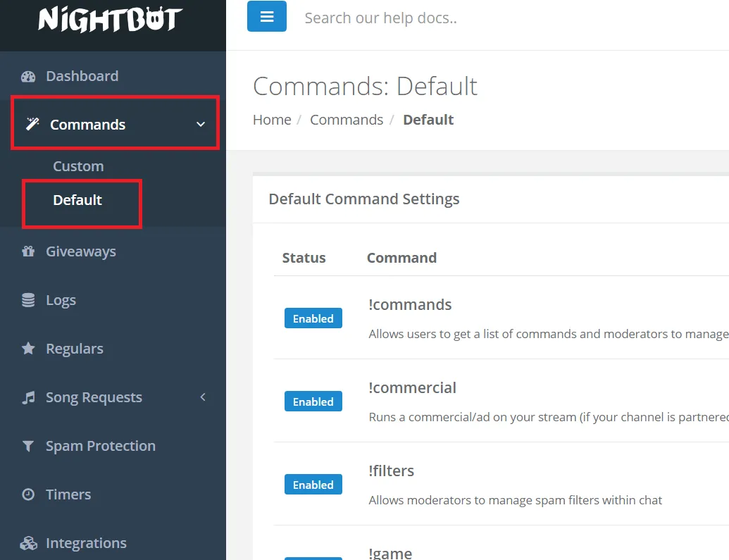Viewport: 729px width, 560px height.
Task: Disable the !filters command
Action: (x=313, y=485)
